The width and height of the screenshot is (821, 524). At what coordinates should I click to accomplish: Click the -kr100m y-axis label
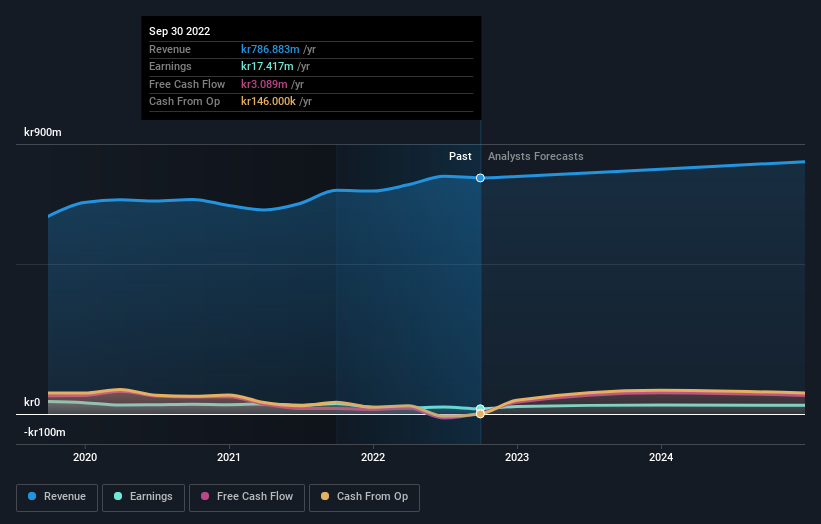(x=45, y=432)
